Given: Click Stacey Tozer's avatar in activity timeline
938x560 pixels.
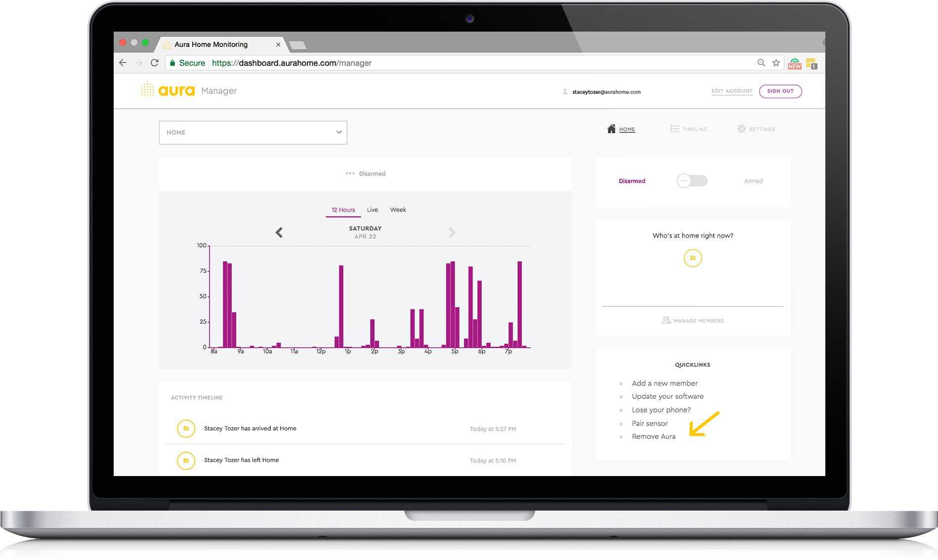Looking at the screenshot, I should point(186,429).
